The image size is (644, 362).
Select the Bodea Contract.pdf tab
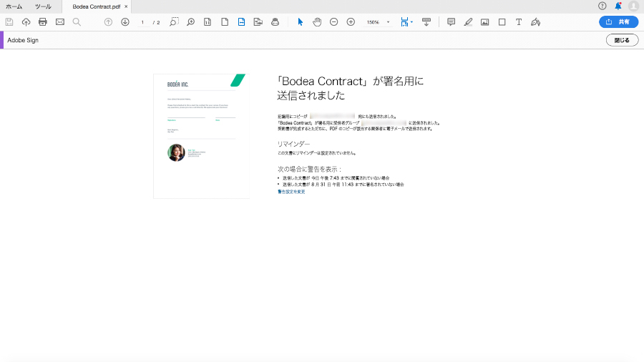(x=97, y=6)
